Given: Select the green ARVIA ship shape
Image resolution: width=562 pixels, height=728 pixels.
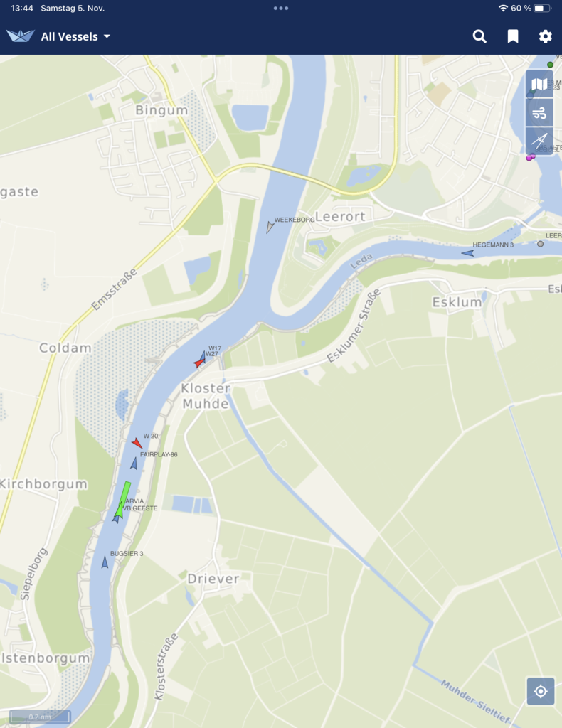Looking at the screenshot, I should pos(123,498).
